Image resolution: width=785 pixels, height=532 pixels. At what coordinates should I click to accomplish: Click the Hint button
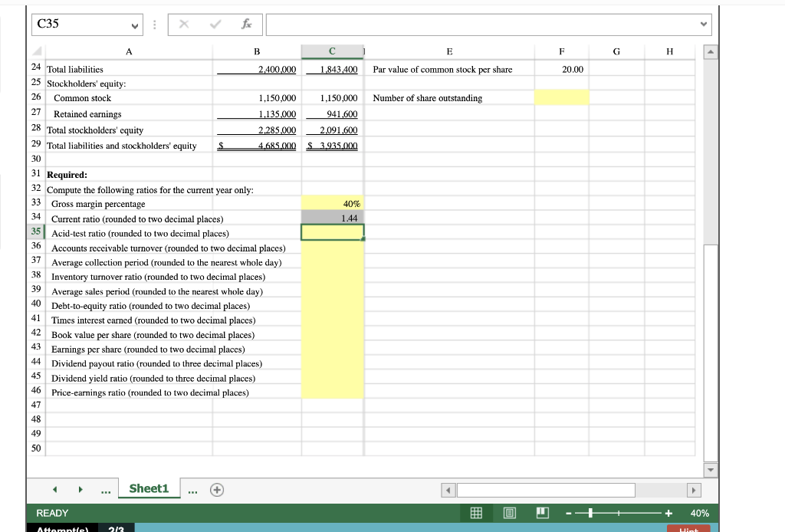coord(688,528)
